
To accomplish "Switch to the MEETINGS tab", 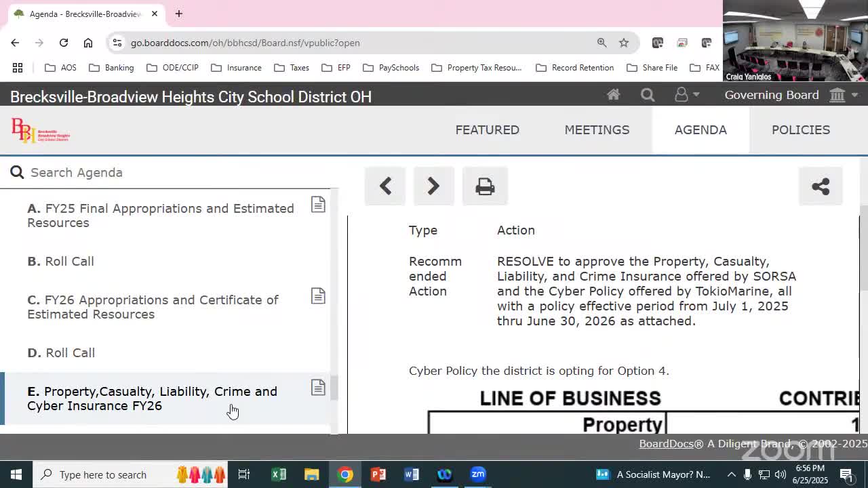I will tap(597, 129).
